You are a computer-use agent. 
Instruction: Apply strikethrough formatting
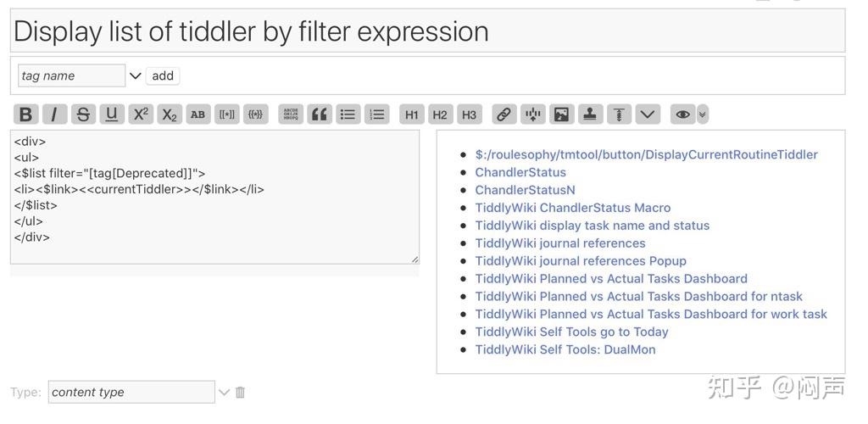[x=83, y=114]
